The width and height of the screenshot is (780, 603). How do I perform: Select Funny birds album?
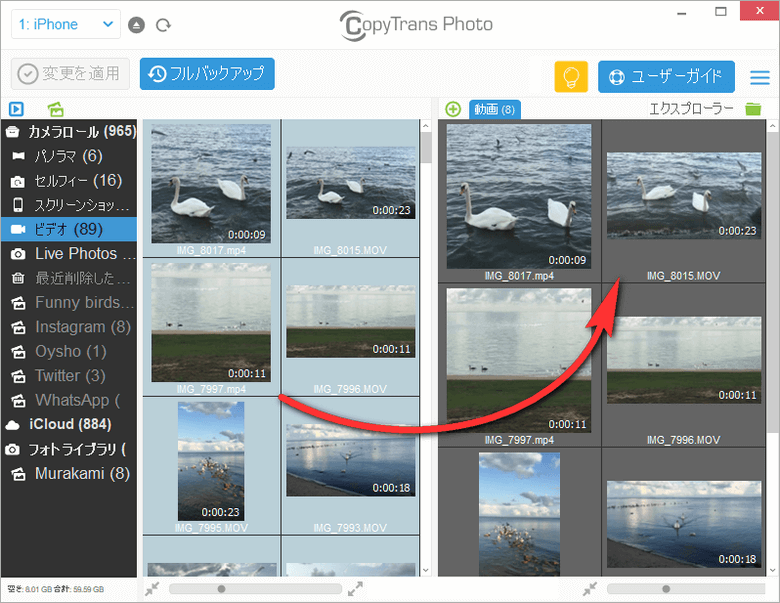[69, 302]
